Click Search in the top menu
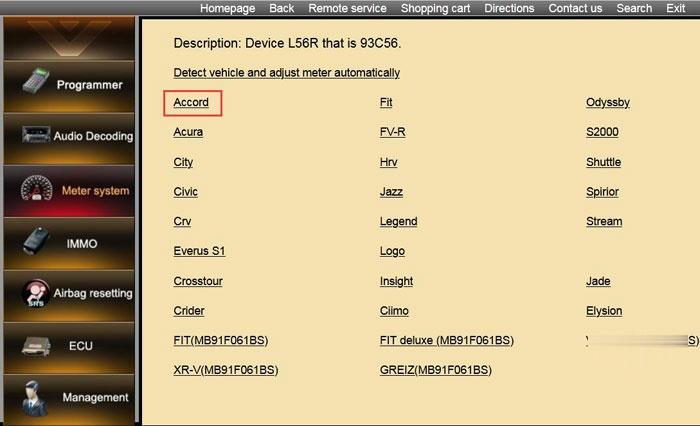The height and width of the screenshot is (426, 700). [634, 8]
